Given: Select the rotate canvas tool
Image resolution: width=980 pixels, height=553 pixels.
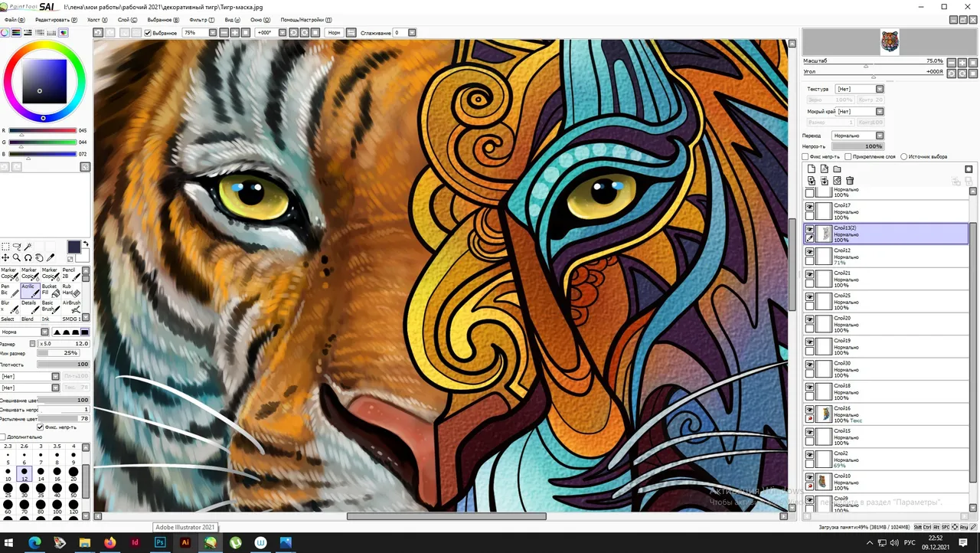Looking at the screenshot, I should point(28,258).
